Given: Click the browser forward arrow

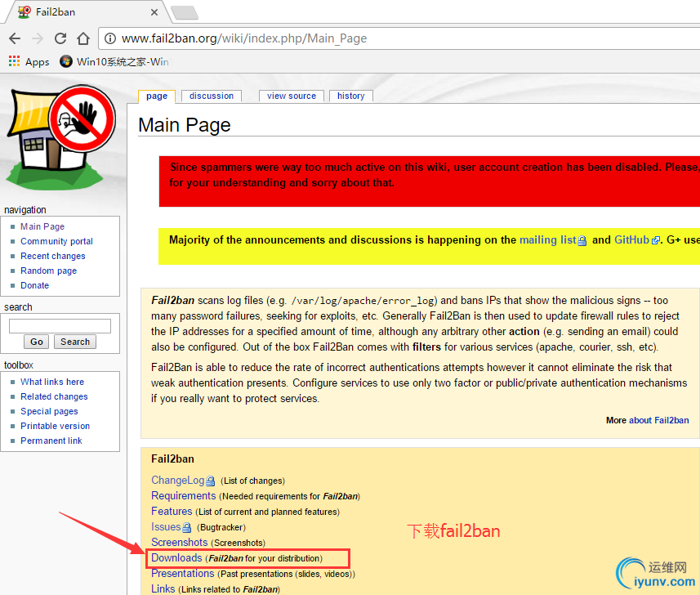Looking at the screenshot, I should [38, 38].
